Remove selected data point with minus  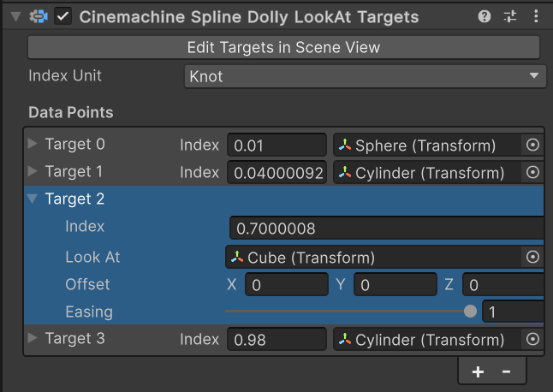tap(506, 371)
